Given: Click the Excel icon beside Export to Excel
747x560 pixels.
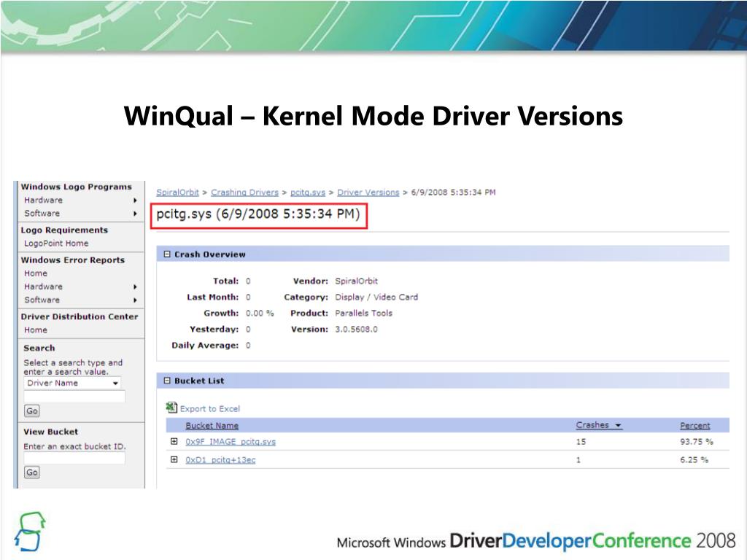Looking at the screenshot, I should click(171, 408).
